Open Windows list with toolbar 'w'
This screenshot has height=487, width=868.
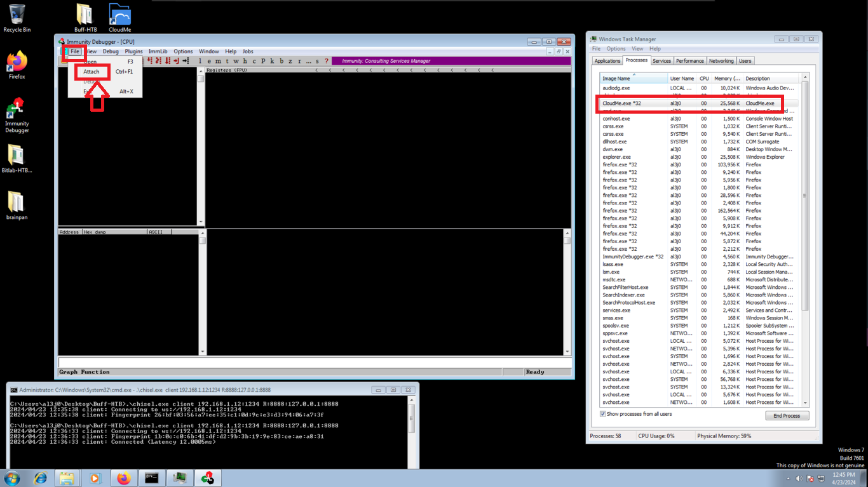236,61
